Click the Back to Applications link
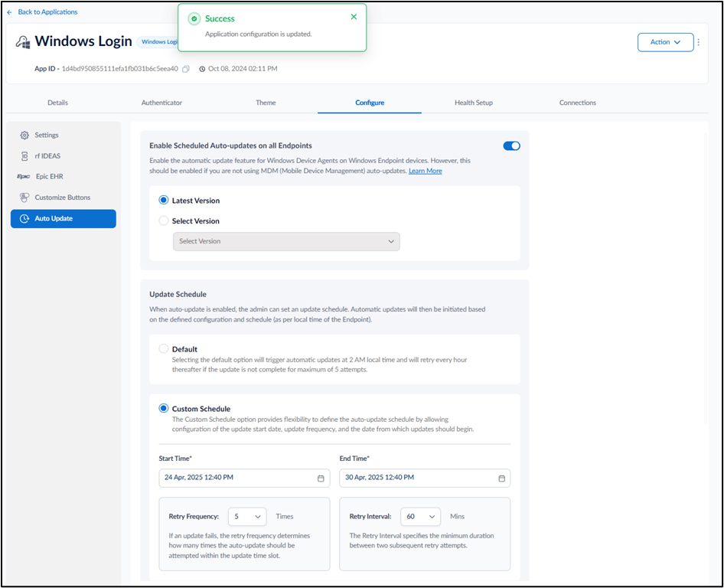The height and width of the screenshot is (588, 724). pyautogui.click(x=47, y=12)
